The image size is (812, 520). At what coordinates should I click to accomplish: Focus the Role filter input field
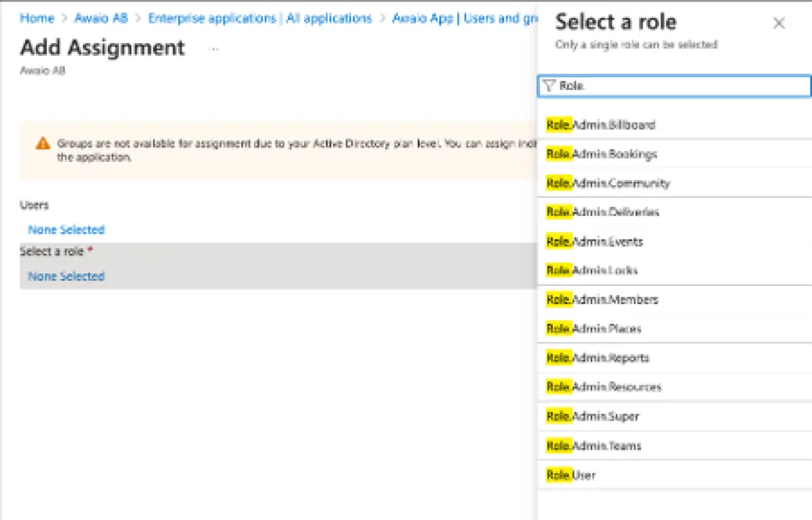pyautogui.click(x=675, y=85)
